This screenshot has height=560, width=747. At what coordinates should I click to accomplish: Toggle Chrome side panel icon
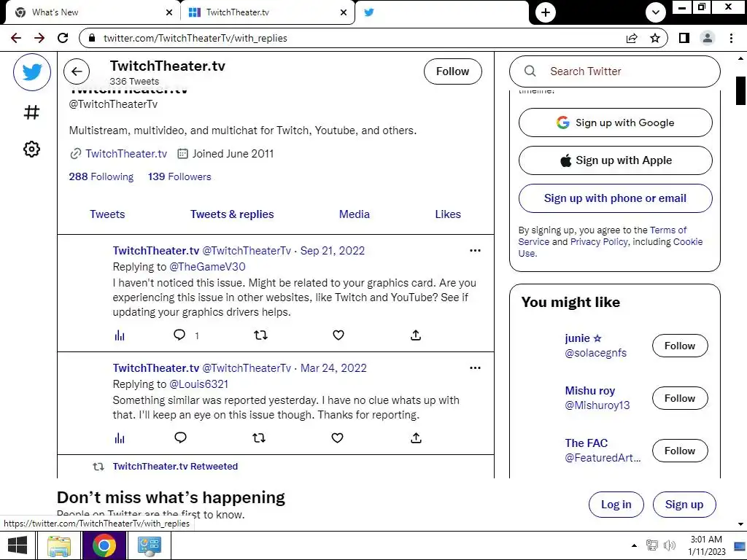tap(684, 38)
